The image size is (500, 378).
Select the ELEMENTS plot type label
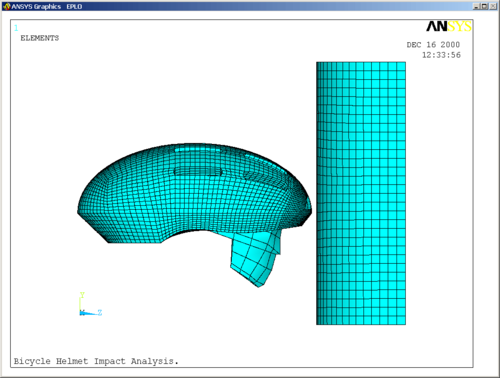click(x=40, y=38)
